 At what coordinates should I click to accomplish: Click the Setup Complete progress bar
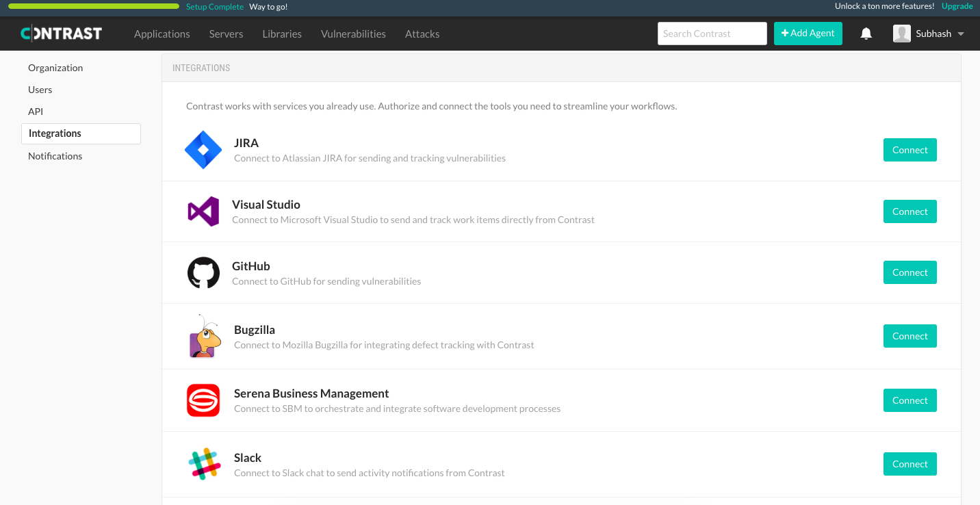click(93, 5)
